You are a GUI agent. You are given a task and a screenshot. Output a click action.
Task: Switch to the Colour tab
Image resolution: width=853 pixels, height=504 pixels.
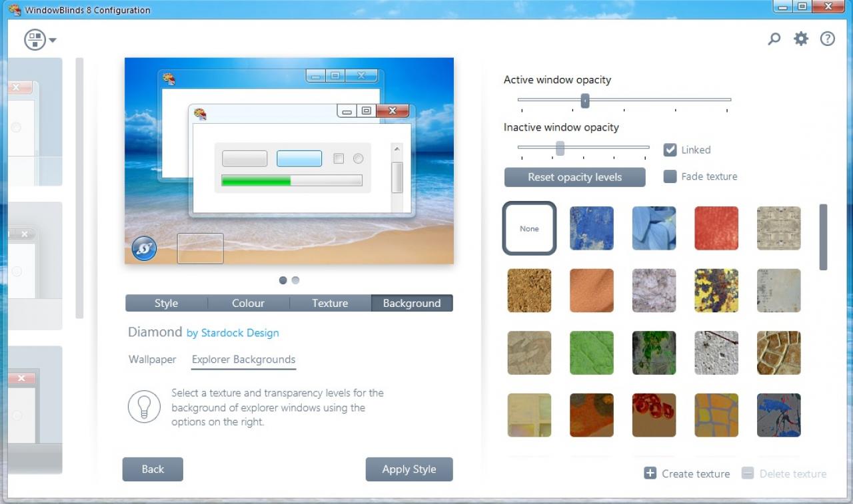pyautogui.click(x=249, y=303)
